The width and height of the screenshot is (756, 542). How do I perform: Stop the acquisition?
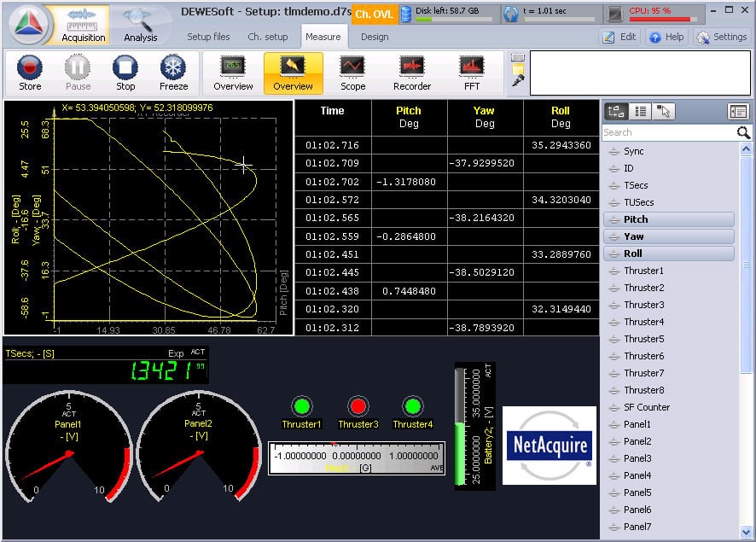point(125,73)
